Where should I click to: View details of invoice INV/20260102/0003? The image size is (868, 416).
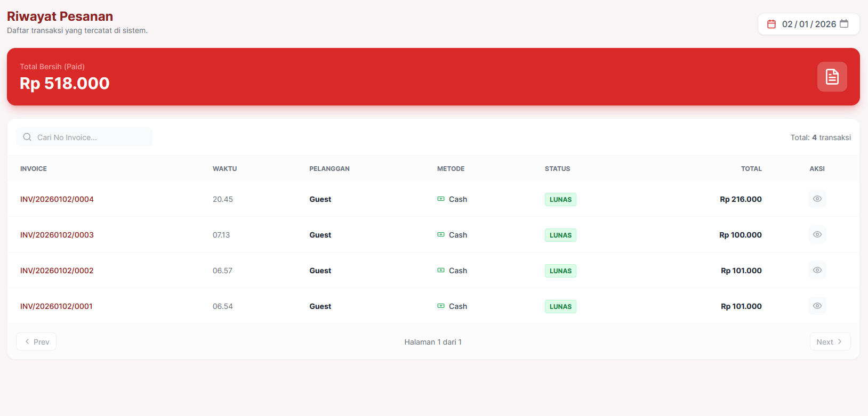click(x=817, y=235)
